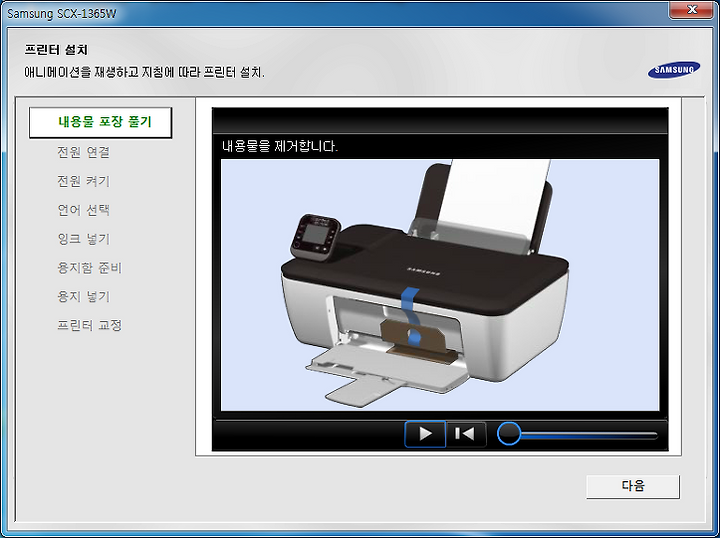Select the 전원 켜기 step
The width and height of the screenshot is (720, 538).
(x=84, y=181)
